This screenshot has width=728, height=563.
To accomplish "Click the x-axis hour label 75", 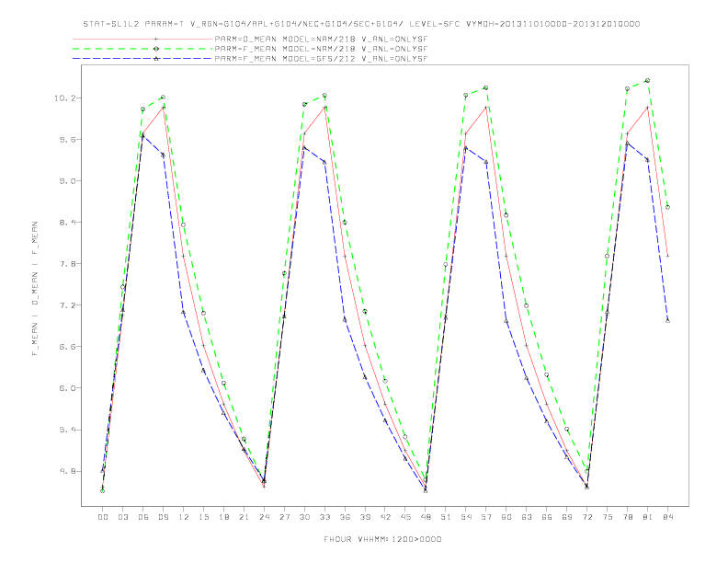I will pos(608,517).
